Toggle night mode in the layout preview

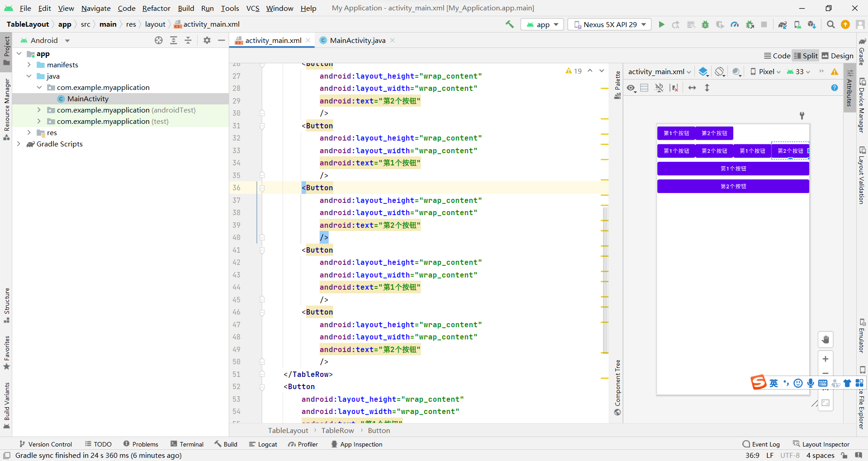[x=736, y=71]
